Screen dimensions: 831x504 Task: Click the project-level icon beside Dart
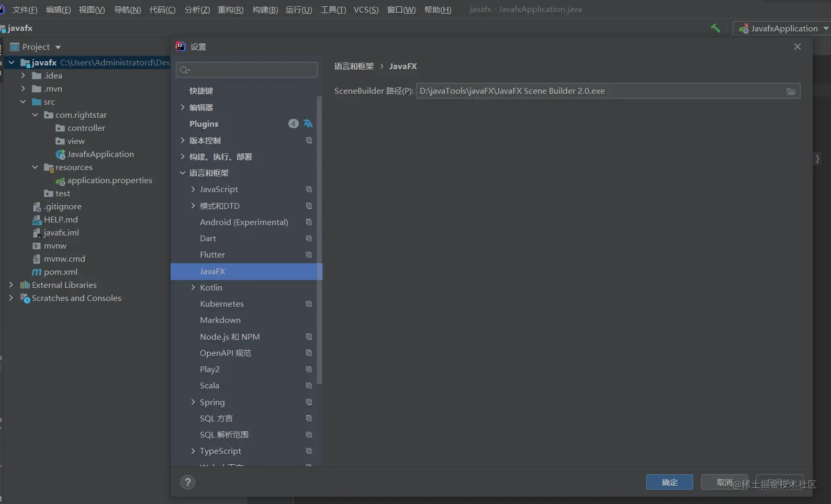309,238
